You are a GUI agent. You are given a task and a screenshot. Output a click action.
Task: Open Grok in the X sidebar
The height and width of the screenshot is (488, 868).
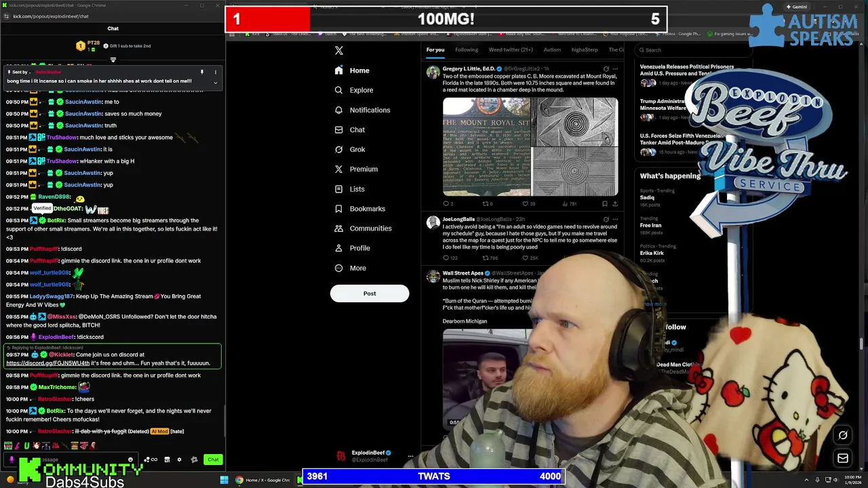350,149
